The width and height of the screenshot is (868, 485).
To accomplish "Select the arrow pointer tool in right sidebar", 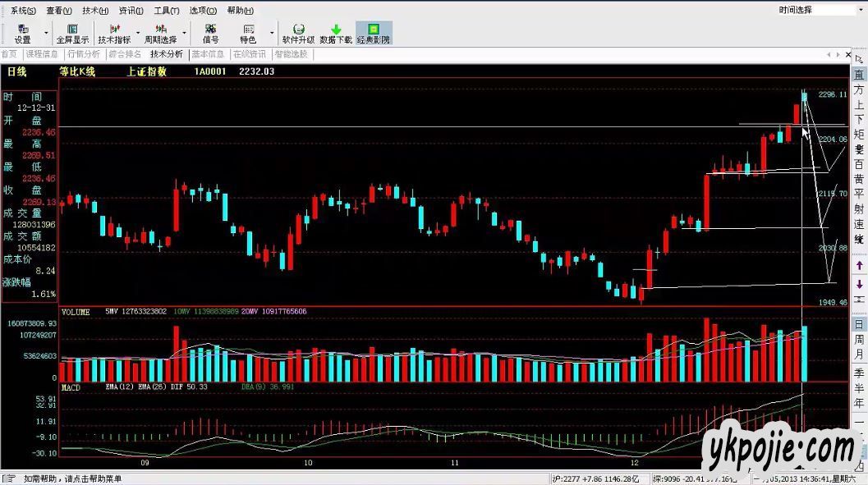I will [x=859, y=58].
